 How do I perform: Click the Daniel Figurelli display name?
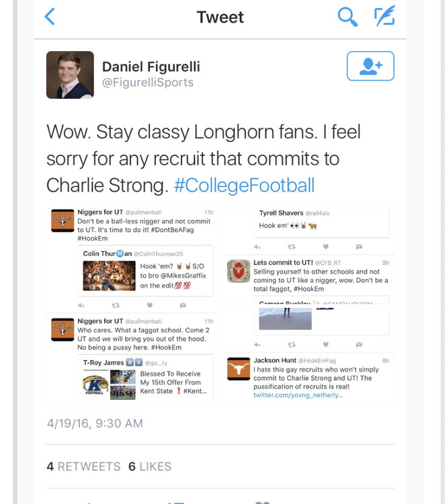151,67
